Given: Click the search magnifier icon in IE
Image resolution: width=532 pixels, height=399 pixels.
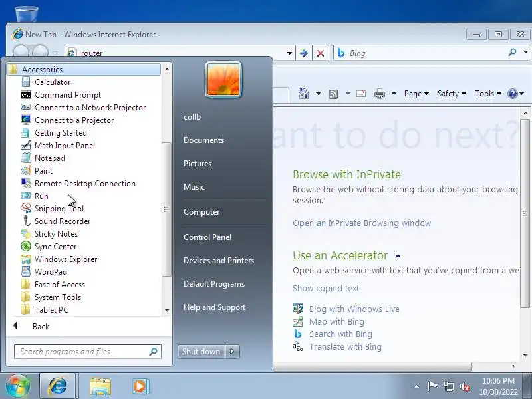Looking at the screenshot, I should (x=512, y=53).
